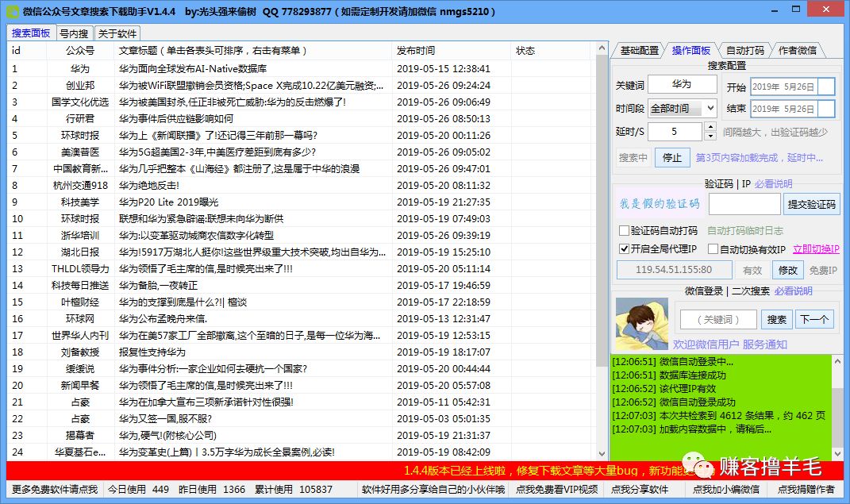Select row 华为绝地反击!
Viewport: 850px width, 504px height.
[301, 186]
